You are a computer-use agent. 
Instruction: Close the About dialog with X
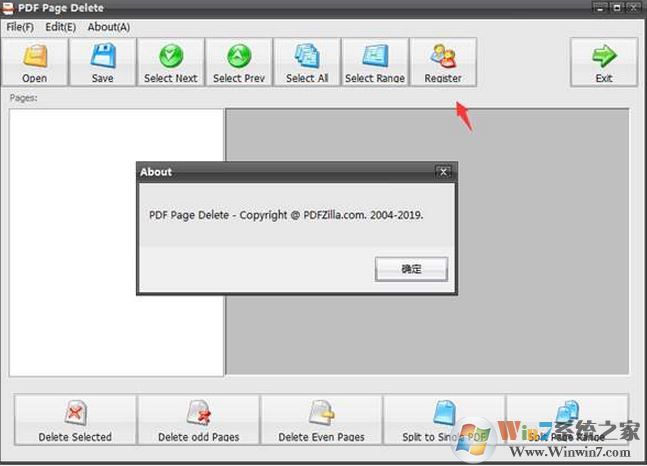[444, 172]
